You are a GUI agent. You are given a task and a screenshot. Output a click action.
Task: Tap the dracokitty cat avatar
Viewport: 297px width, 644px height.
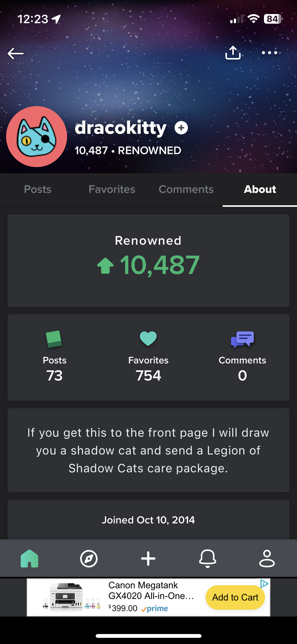tap(36, 136)
